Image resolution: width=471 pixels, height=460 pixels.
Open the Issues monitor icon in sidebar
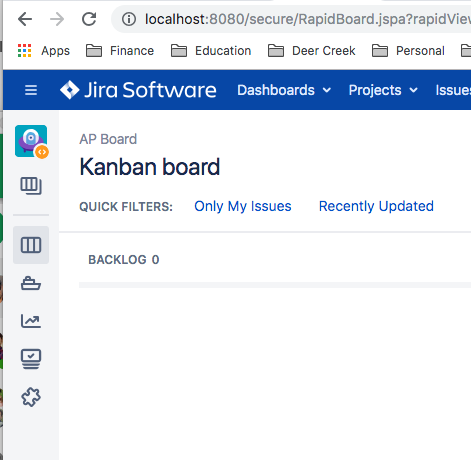(31, 359)
